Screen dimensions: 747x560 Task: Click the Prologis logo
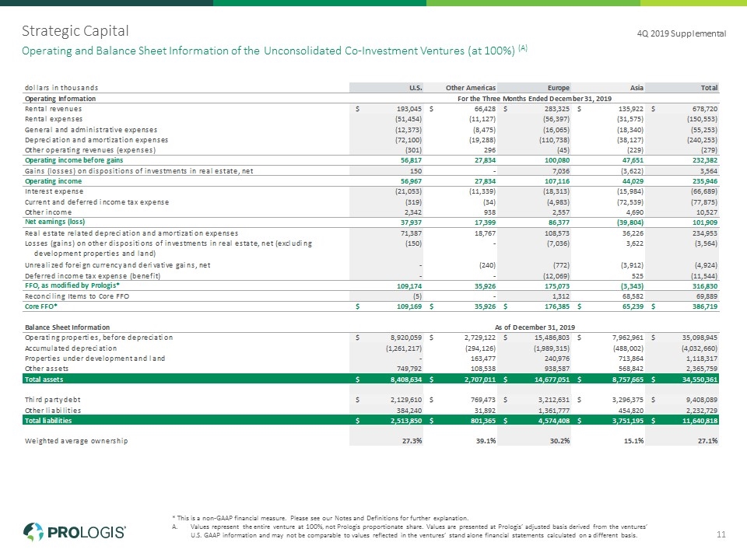pyautogui.click(x=75, y=532)
